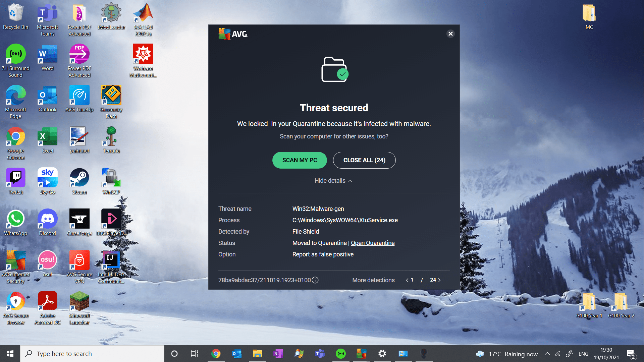Select Terraria desktop icon

(x=111, y=140)
